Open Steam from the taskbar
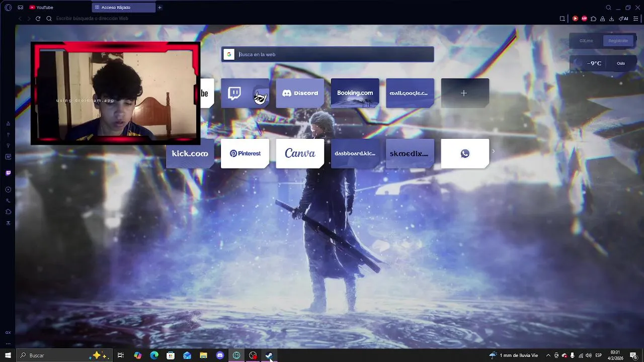Image resolution: width=644 pixels, height=362 pixels. pyautogui.click(x=269, y=355)
